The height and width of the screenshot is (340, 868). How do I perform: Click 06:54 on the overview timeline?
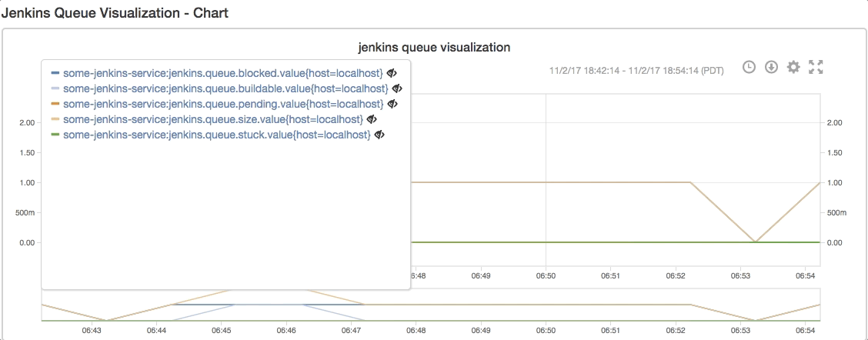tap(806, 331)
